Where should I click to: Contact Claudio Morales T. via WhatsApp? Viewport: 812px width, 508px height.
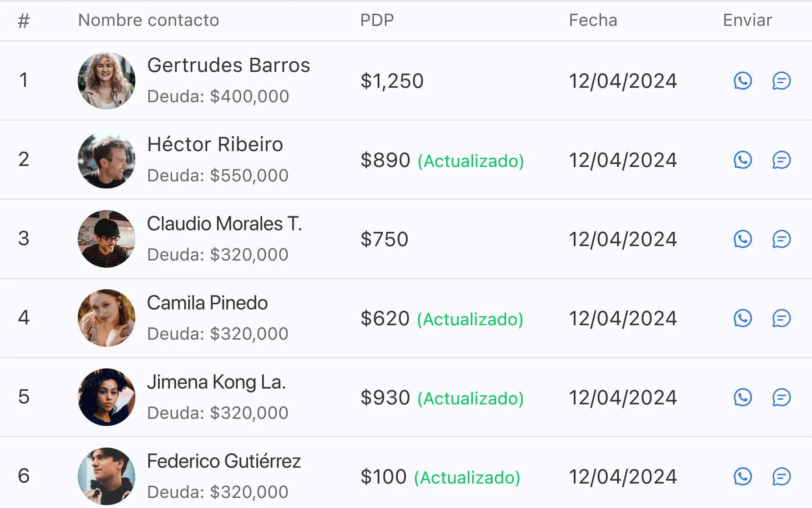pyautogui.click(x=743, y=239)
